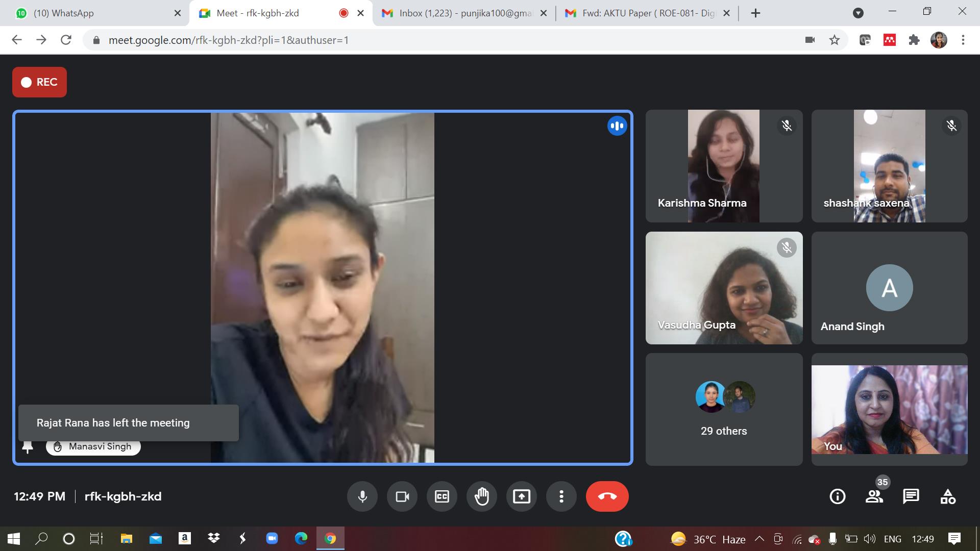Open more options three-dot menu

coord(561,496)
